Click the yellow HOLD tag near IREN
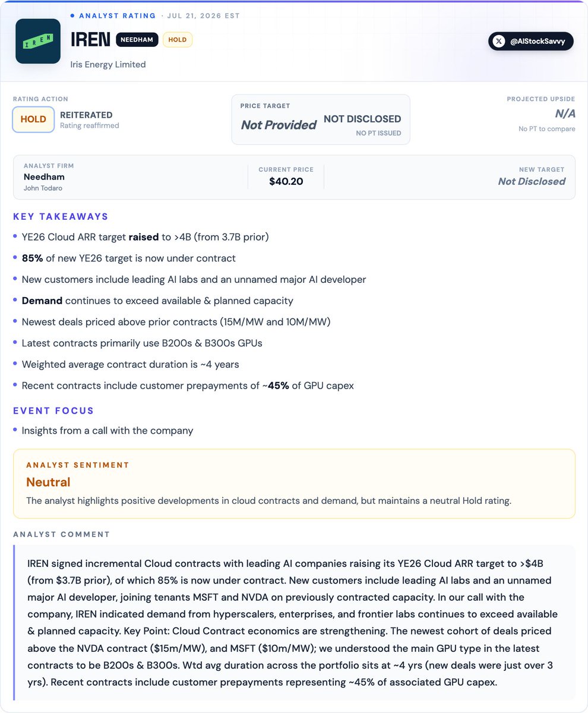 [177, 40]
